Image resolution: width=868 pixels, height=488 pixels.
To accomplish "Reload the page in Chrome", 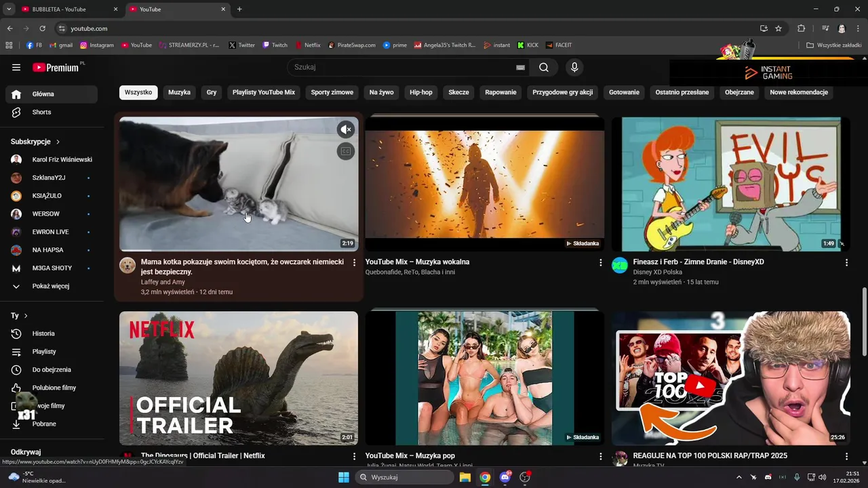I will tap(42, 28).
